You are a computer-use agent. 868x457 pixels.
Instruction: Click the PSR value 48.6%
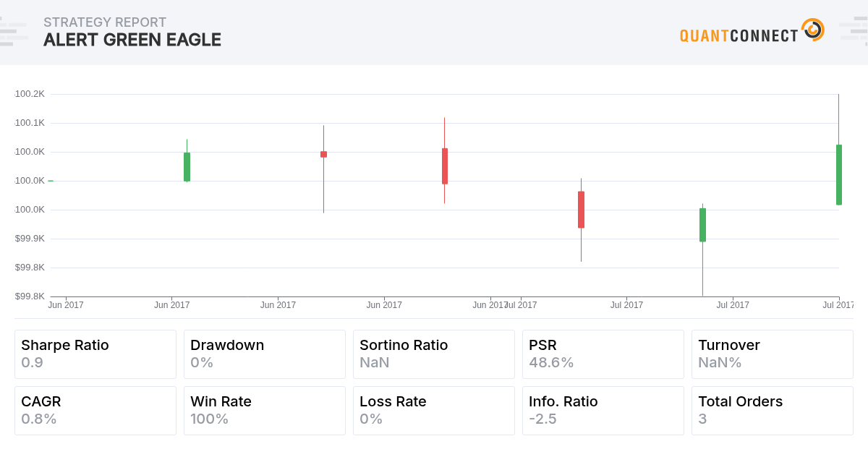click(x=551, y=362)
